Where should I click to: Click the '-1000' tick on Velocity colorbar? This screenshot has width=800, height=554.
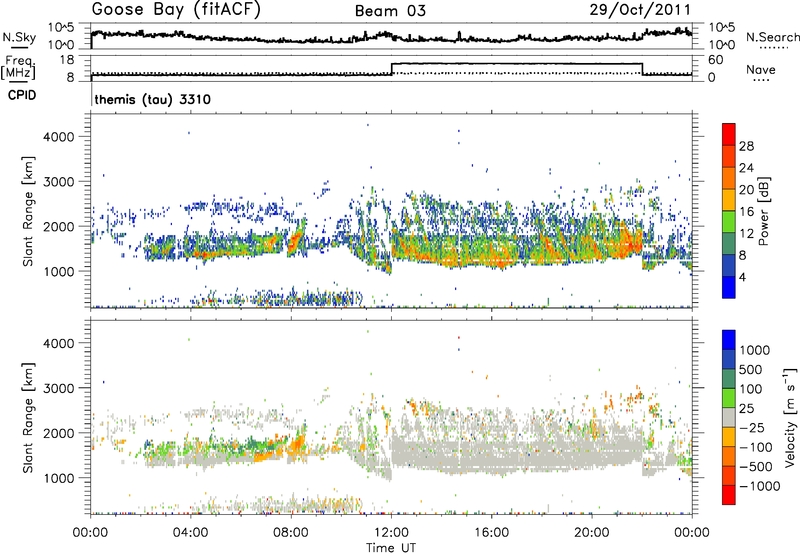click(759, 486)
